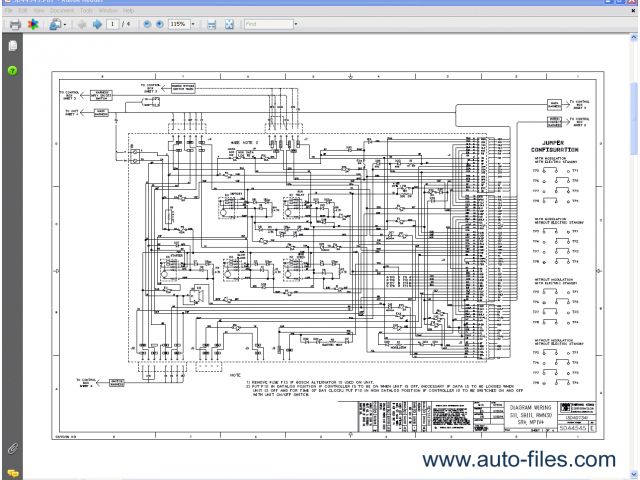This screenshot has height=480, width=640.
Task: Click the fit-to-window icon with four arrows
Action: tap(229, 22)
